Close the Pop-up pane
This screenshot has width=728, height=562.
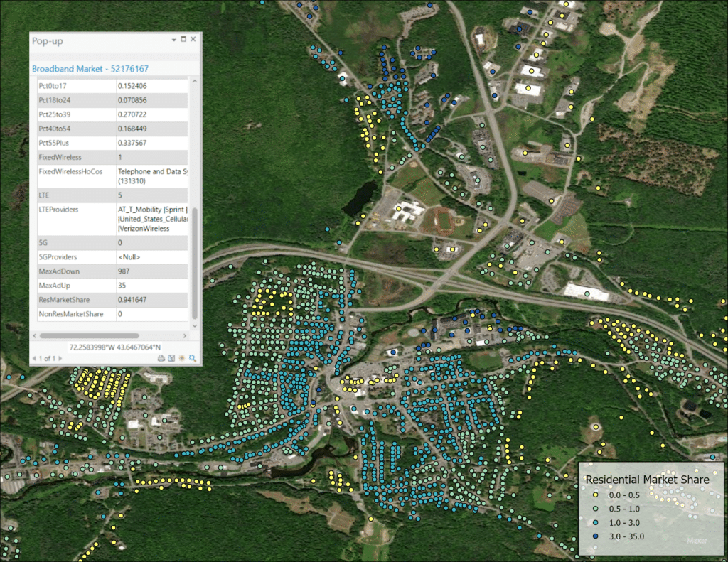[193, 40]
